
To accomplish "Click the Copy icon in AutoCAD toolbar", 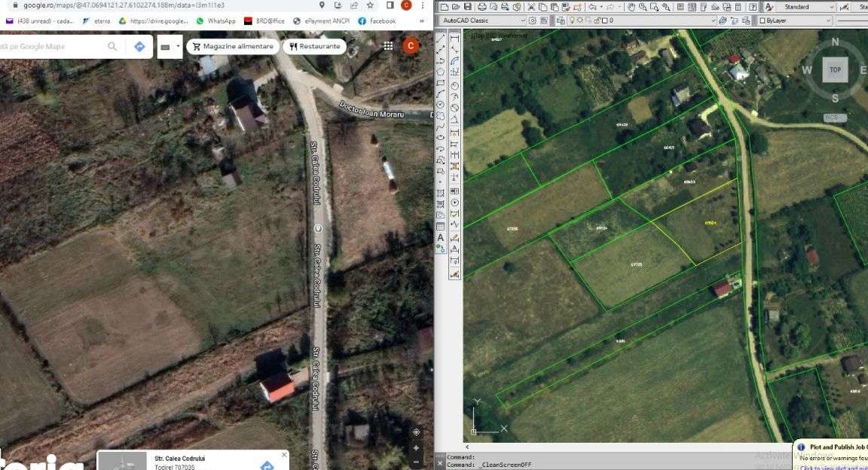I will point(542,7).
